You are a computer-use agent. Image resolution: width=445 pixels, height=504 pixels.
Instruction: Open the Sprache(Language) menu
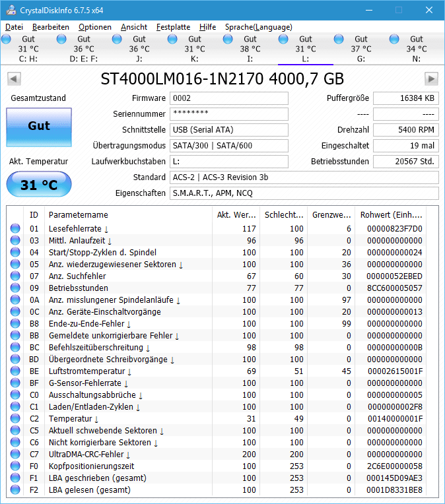coord(258,27)
